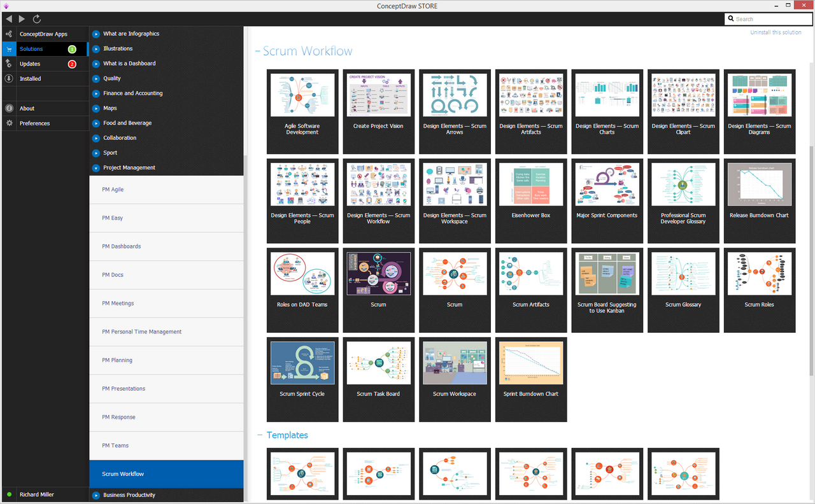Click the red Updates count badge
The height and width of the screenshot is (504, 815).
pos(72,64)
